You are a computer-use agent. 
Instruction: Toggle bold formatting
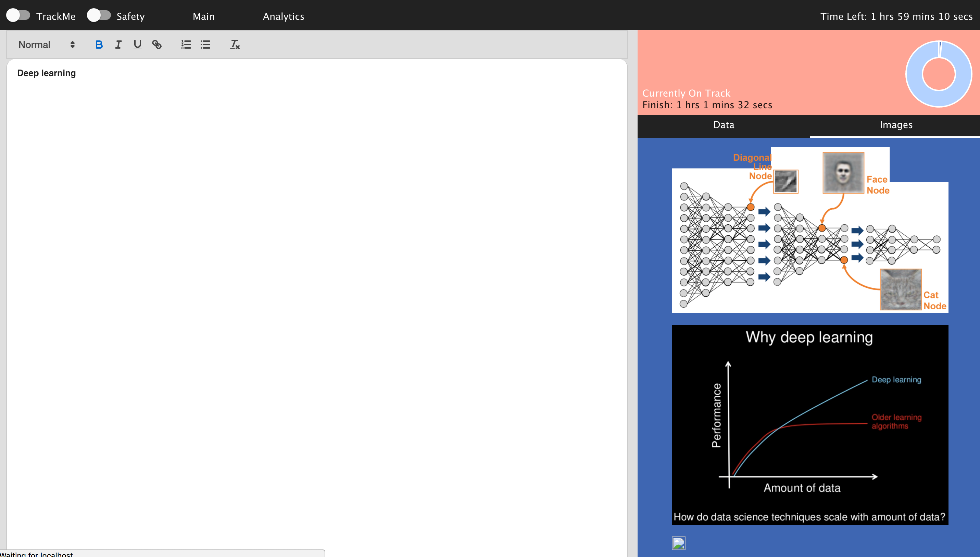(99, 45)
